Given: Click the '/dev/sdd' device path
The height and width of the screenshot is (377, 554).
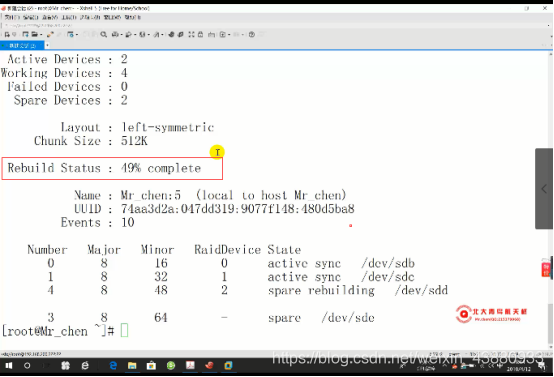Looking at the screenshot, I should [x=421, y=290].
